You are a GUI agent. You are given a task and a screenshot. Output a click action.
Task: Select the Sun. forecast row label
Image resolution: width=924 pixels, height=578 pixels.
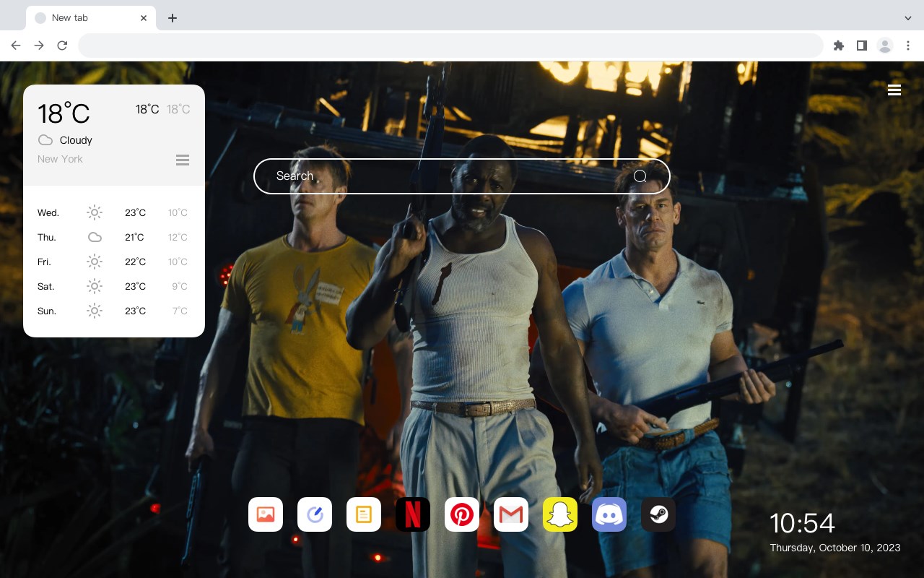tap(47, 311)
